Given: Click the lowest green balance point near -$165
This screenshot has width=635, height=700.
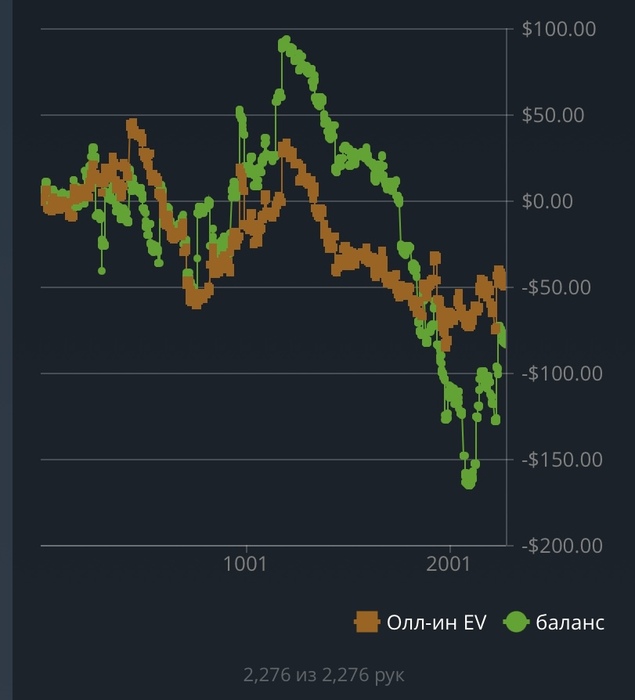Looking at the screenshot, I should pyautogui.click(x=468, y=484).
